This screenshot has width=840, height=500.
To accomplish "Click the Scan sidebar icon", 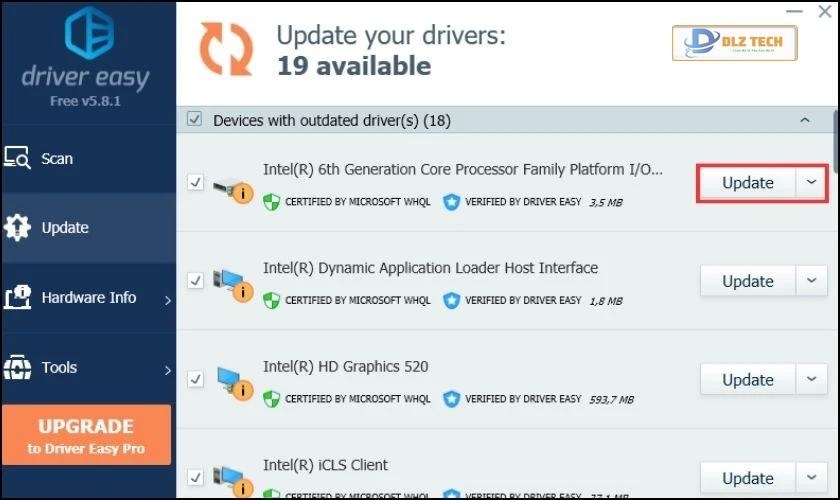I will (x=18, y=158).
